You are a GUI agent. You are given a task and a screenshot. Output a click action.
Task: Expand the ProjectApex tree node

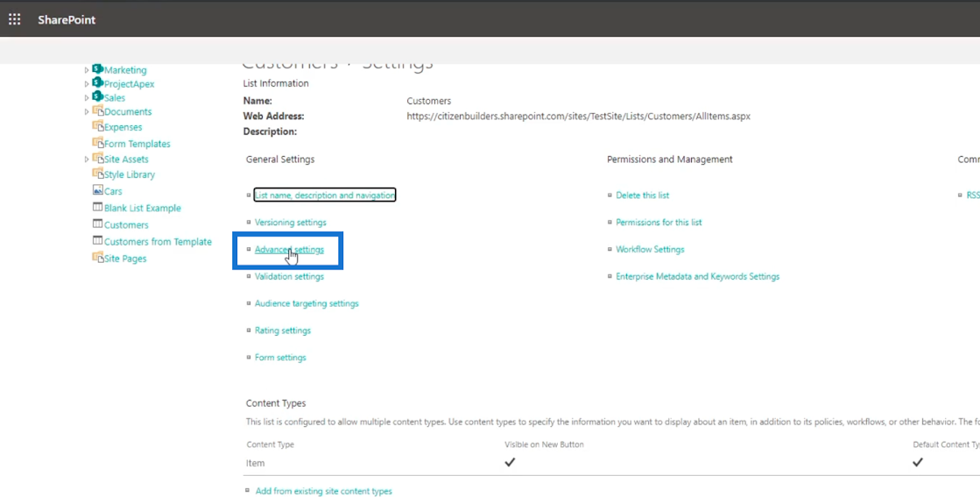click(87, 84)
